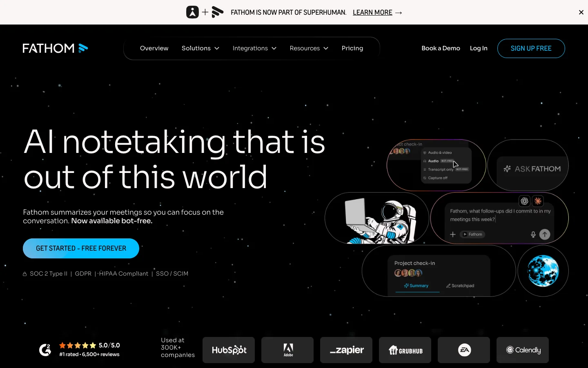Click the Claude icon in the chat card
The image size is (588, 368).
tap(538, 201)
